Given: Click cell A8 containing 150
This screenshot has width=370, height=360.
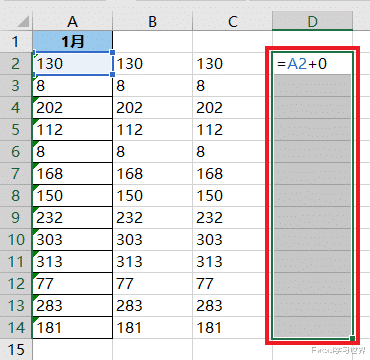Looking at the screenshot, I should (72, 195).
